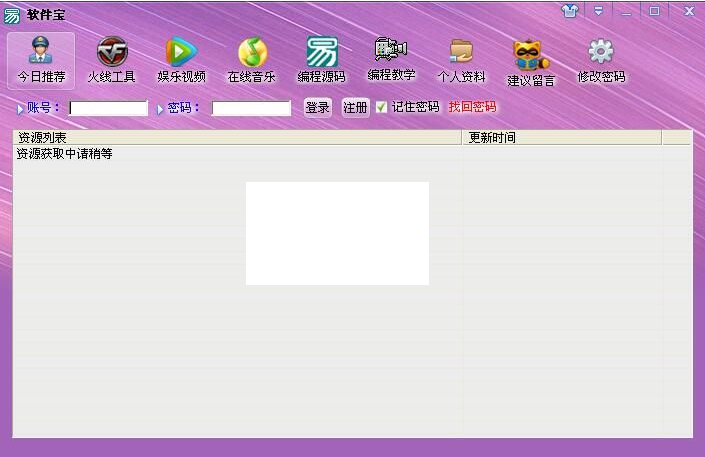The width and height of the screenshot is (705, 457).
Task: Click the 登录 login button
Action: pos(318,108)
